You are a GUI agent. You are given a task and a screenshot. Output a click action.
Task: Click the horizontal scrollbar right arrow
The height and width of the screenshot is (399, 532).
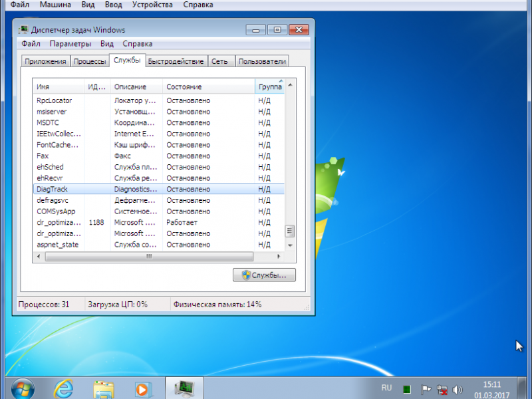(x=279, y=257)
